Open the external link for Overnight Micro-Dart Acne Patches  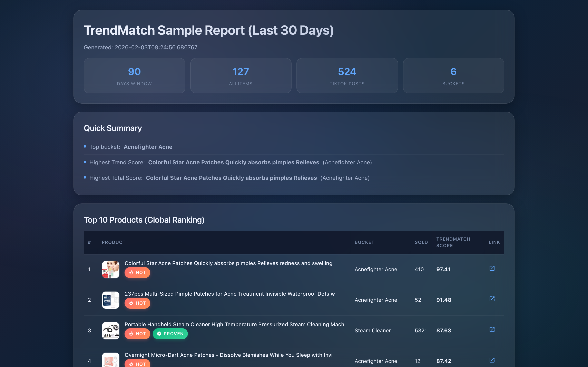492,360
